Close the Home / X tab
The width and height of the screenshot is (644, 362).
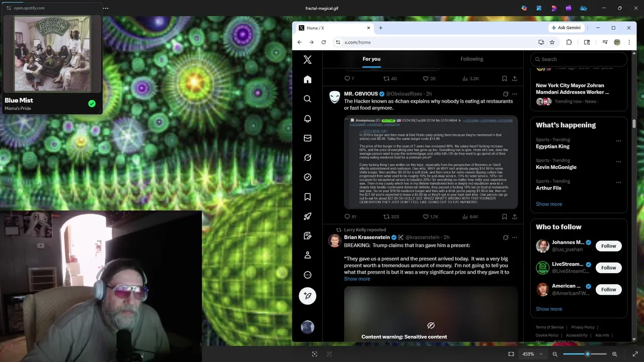click(368, 28)
